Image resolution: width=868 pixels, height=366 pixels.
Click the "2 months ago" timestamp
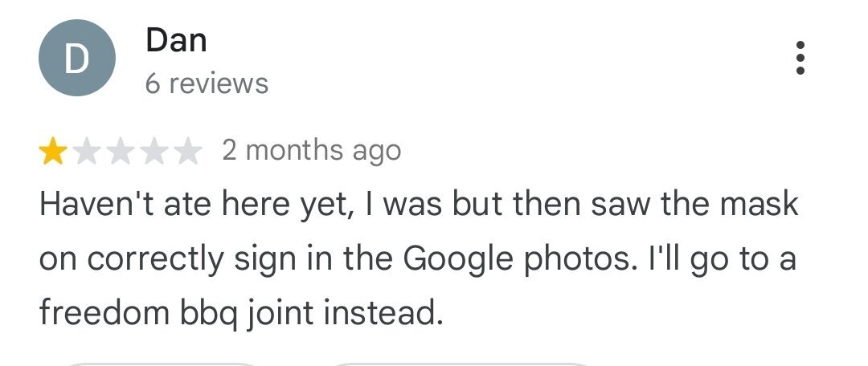(x=311, y=150)
